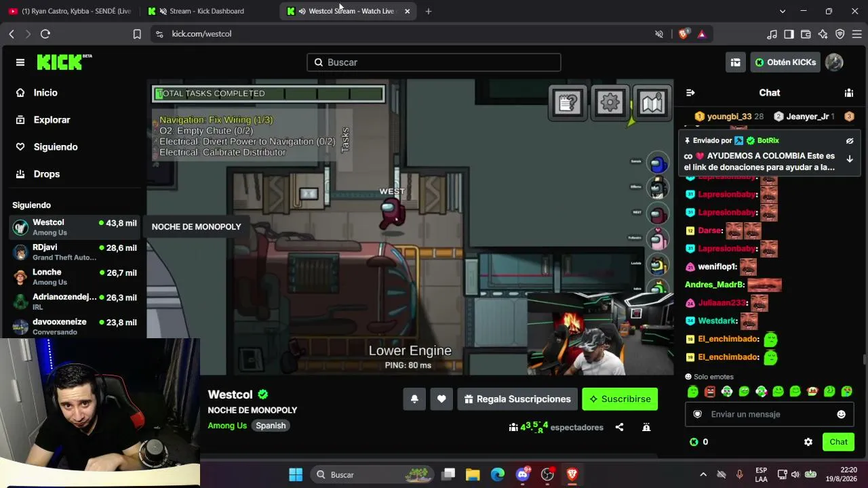868x488 pixels.
Task: Open Brave VPN shield icon
Action: point(840,34)
